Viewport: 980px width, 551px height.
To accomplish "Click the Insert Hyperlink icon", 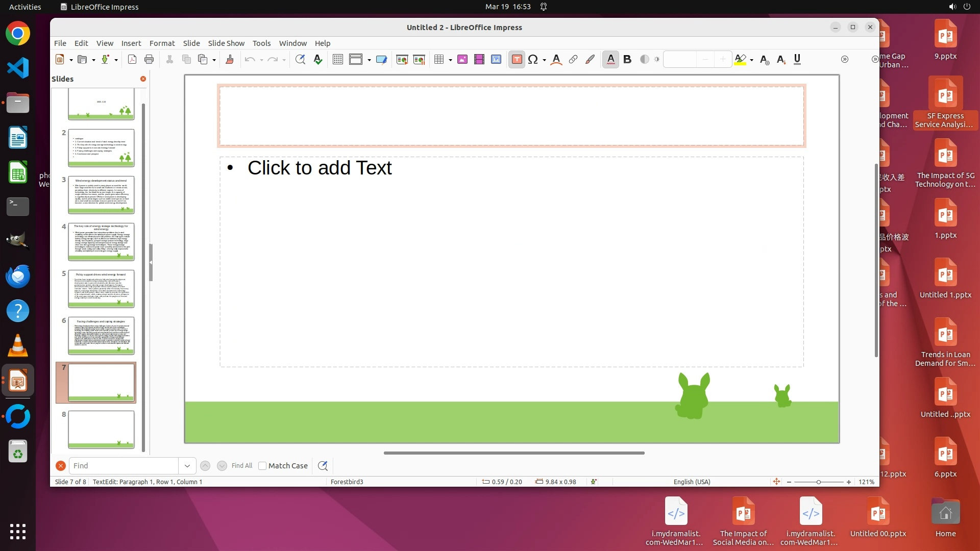I will pos(573,60).
